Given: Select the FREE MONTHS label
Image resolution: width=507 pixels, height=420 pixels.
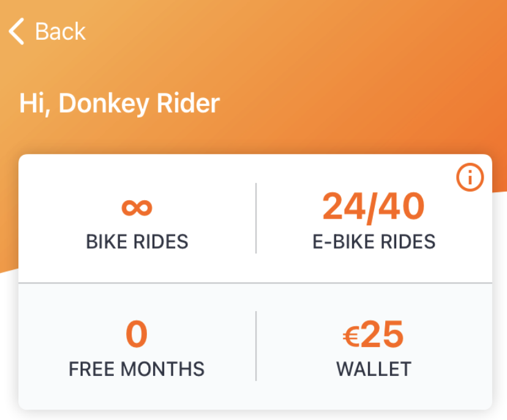Looking at the screenshot, I should click(137, 369).
